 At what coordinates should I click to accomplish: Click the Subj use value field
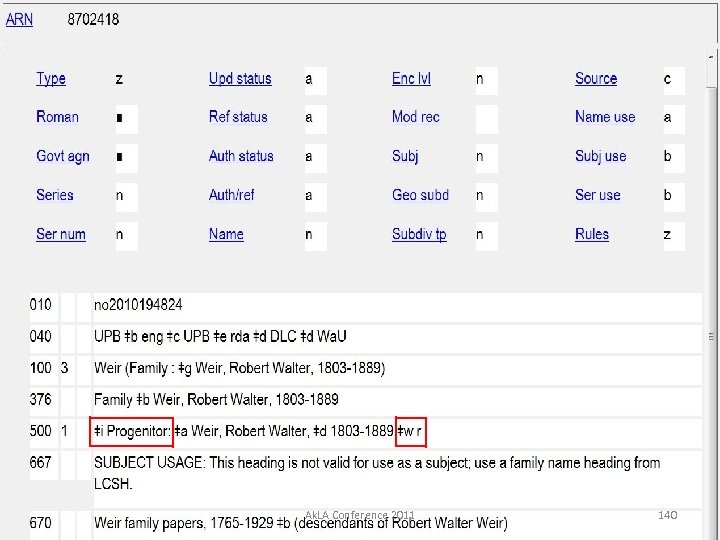coord(674,157)
